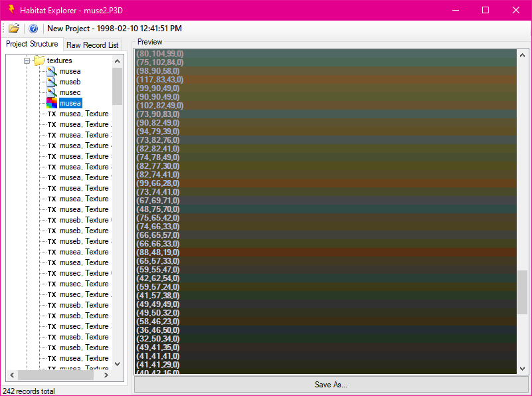Click the tree panel scroll-down arrow
The image size is (532, 396).
tap(118, 364)
